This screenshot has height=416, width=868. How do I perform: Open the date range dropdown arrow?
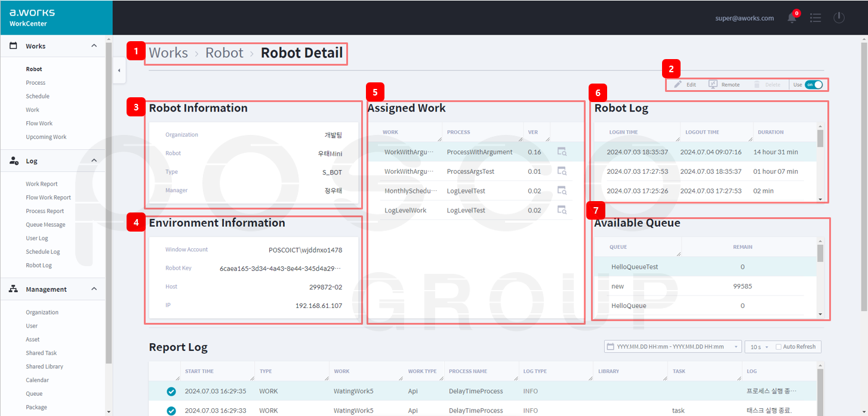click(x=736, y=347)
